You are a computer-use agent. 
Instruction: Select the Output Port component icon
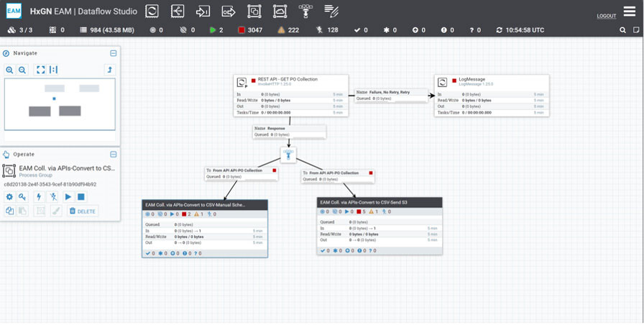(x=229, y=11)
